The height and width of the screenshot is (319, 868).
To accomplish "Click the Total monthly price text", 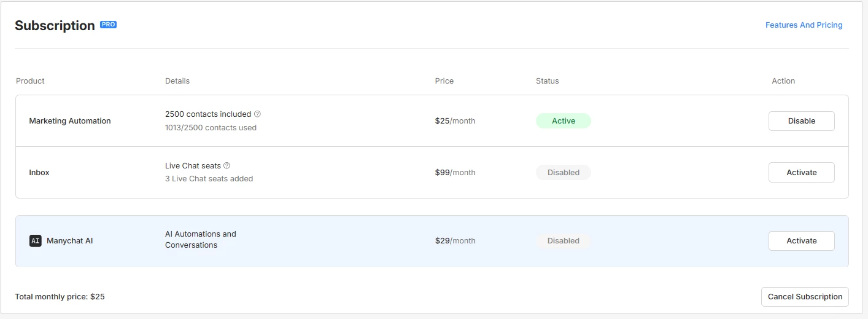I will pyautogui.click(x=60, y=297).
